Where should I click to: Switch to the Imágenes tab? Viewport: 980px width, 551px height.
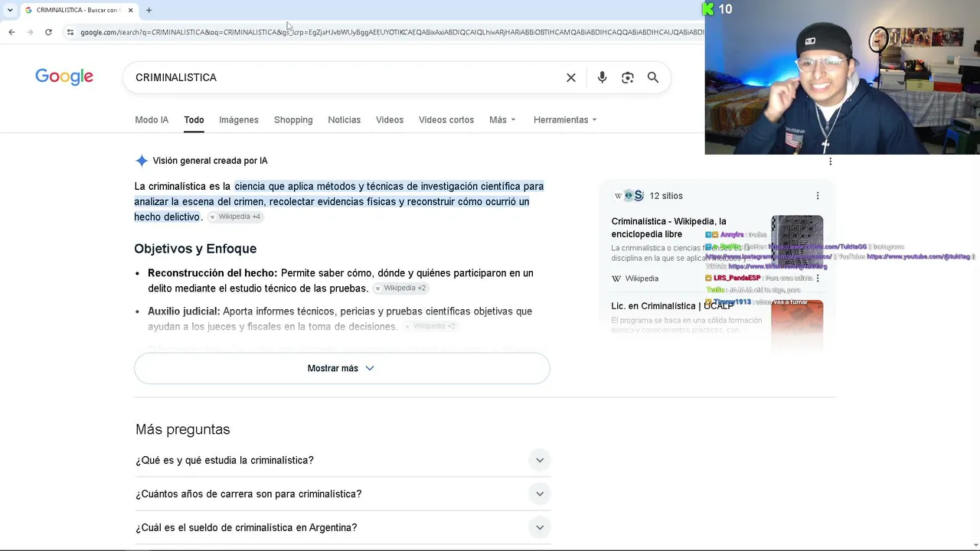point(239,120)
